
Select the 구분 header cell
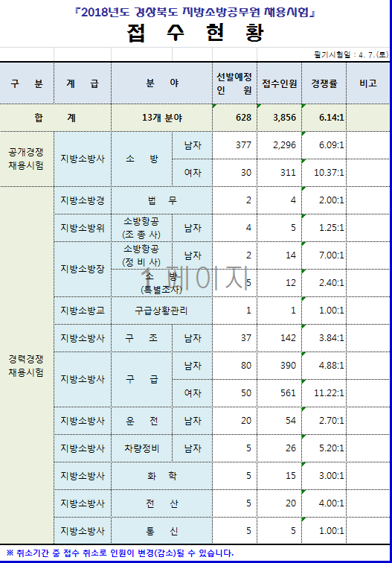click(x=27, y=83)
